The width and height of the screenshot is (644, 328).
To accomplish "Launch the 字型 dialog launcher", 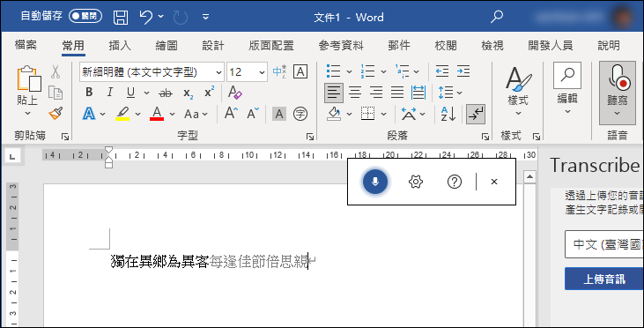I will pos(310,137).
